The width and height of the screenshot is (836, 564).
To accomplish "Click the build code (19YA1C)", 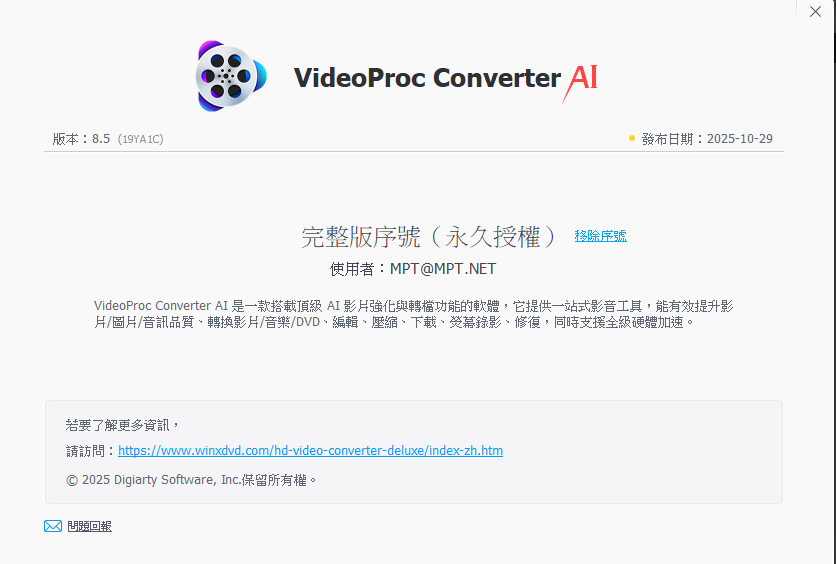I will point(141,140).
